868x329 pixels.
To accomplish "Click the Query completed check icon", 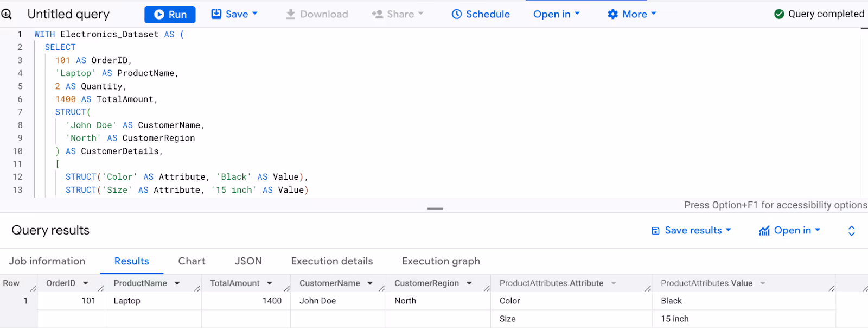I will coord(779,14).
